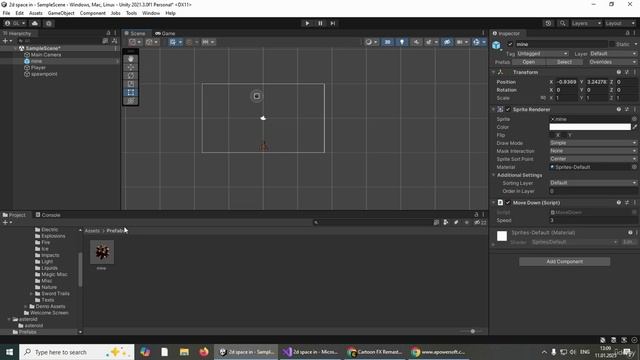Toggle the mine GameObject active checkbox
The image size is (640, 360).
pyautogui.click(x=510, y=44)
